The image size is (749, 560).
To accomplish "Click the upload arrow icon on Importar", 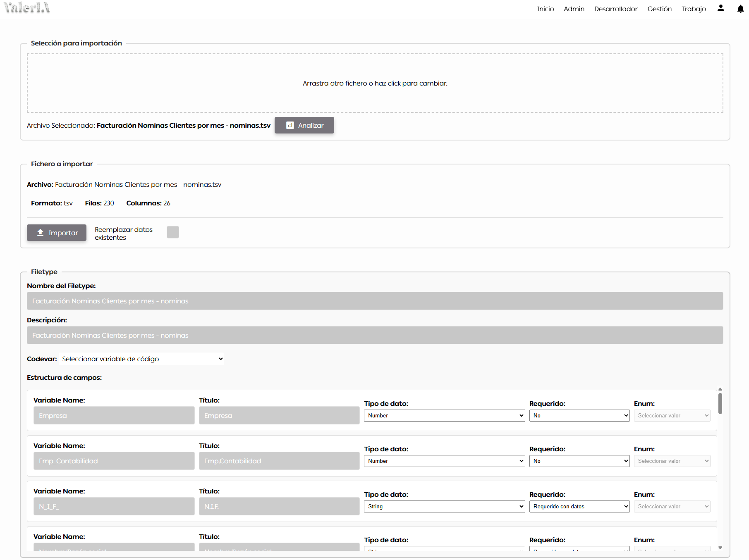I will click(x=40, y=233).
